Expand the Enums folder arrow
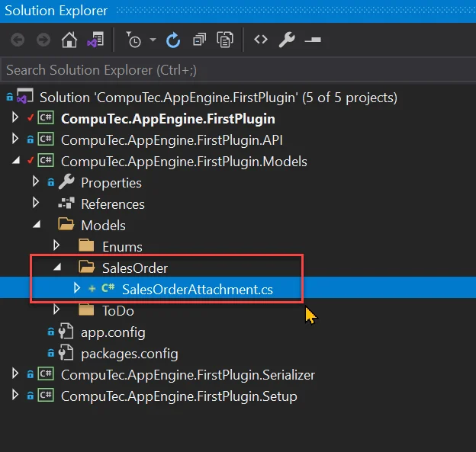The width and height of the screenshot is (476, 452). pyautogui.click(x=56, y=247)
